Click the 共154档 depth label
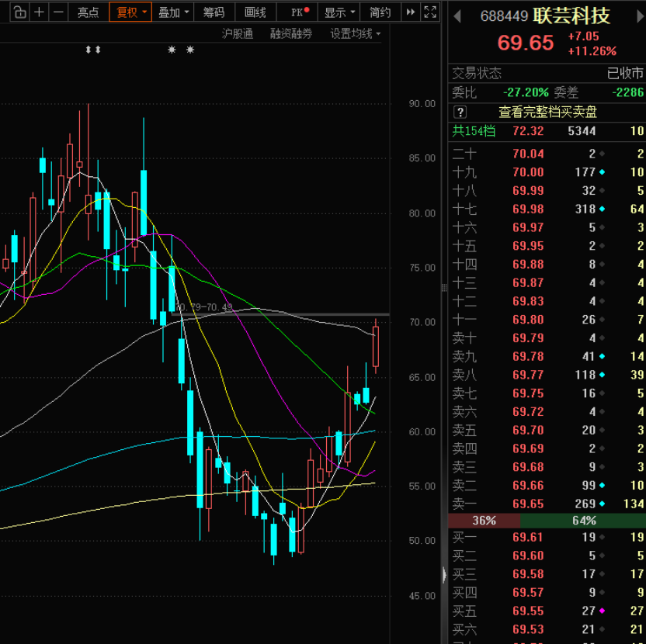646x644 pixels. click(474, 131)
